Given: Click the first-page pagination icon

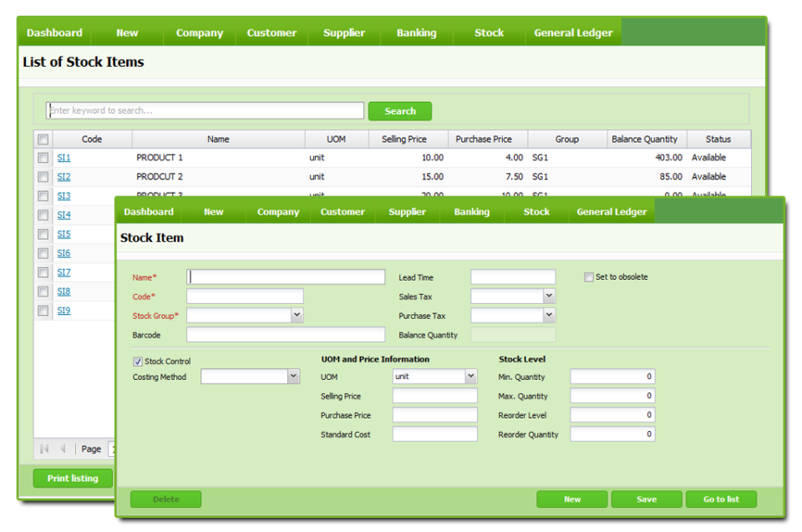Looking at the screenshot, I should tap(43, 448).
